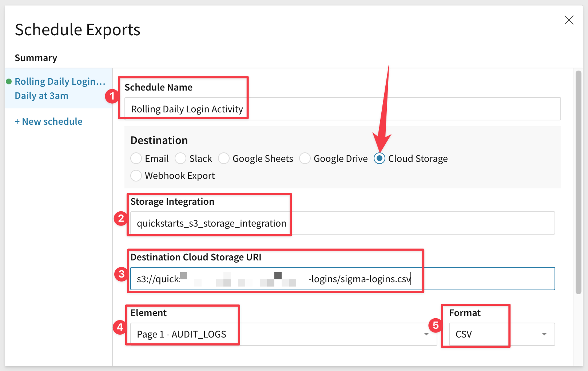
Task: Select the Rolling Daily Login schedule entry
Action: pos(59,88)
